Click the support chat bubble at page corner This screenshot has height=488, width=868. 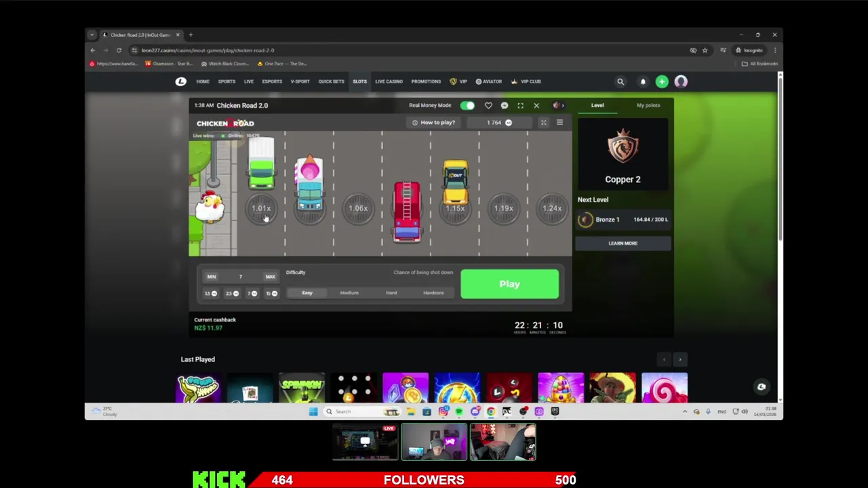point(762,387)
